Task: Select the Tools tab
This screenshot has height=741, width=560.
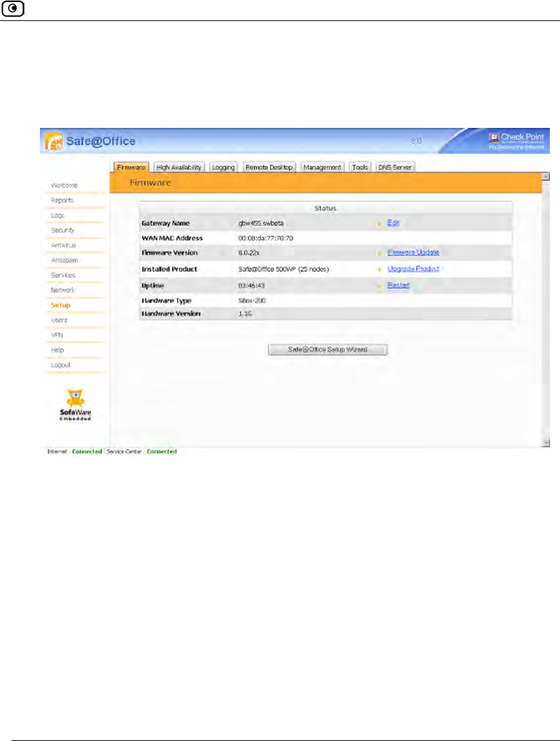Action: pyautogui.click(x=360, y=167)
